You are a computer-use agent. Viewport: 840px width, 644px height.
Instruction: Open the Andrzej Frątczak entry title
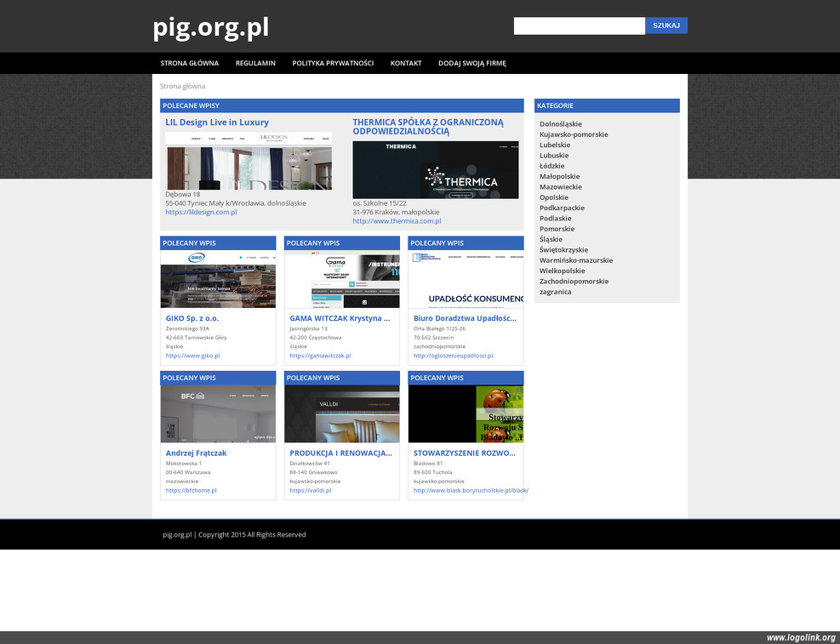(x=196, y=453)
